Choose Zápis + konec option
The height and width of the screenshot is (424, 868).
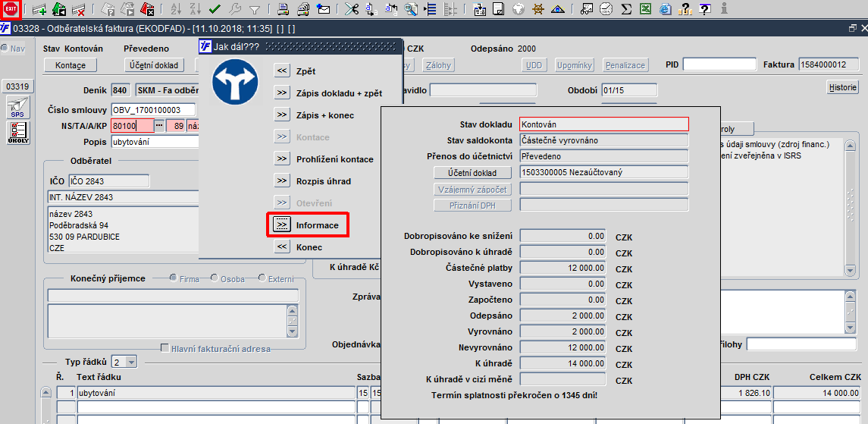pos(282,115)
